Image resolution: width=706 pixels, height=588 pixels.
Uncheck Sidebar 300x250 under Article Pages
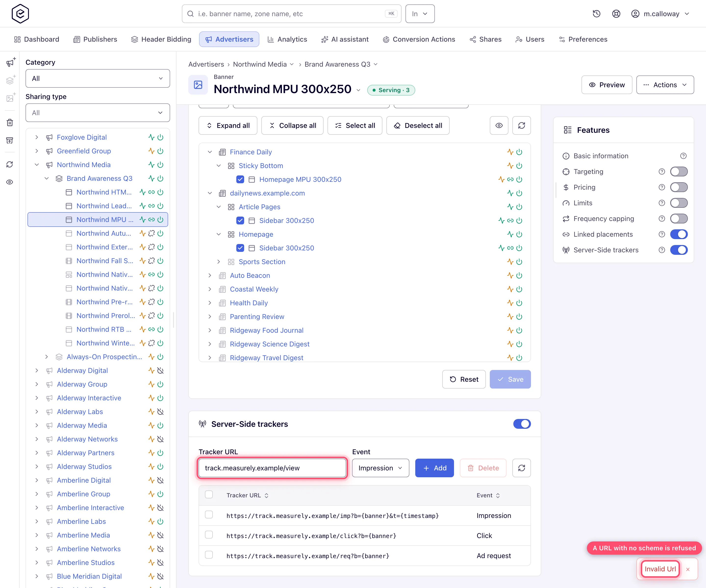coord(240,220)
